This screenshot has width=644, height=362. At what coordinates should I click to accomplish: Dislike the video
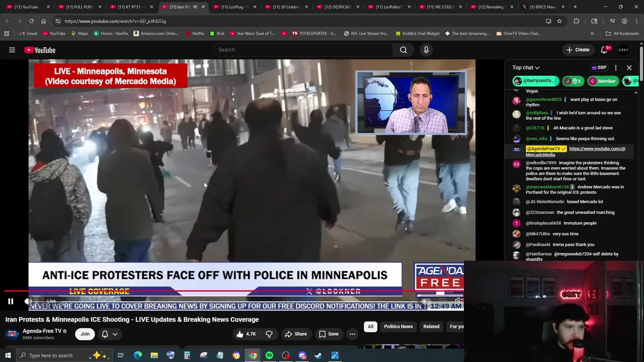pyautogui.click(x=269, y=334)
